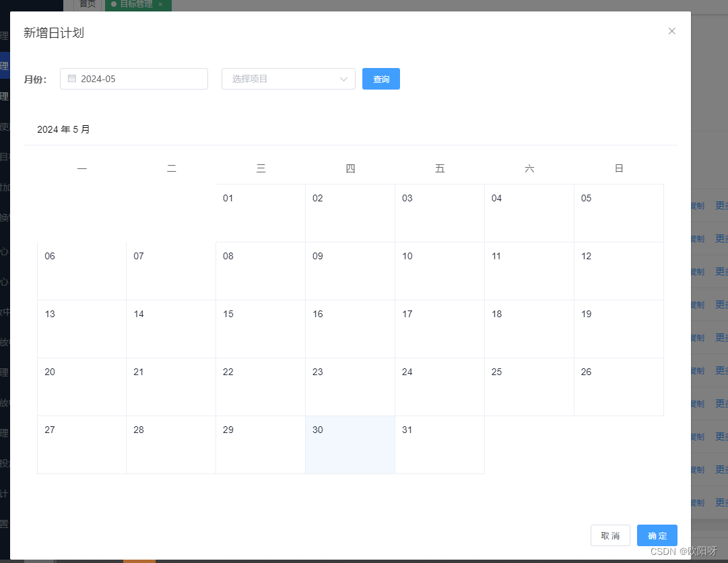Image resolution: width=728 pixels, height=563 pixels.
Task: Select day 06 in the calendar
Action: coord(81,271)
